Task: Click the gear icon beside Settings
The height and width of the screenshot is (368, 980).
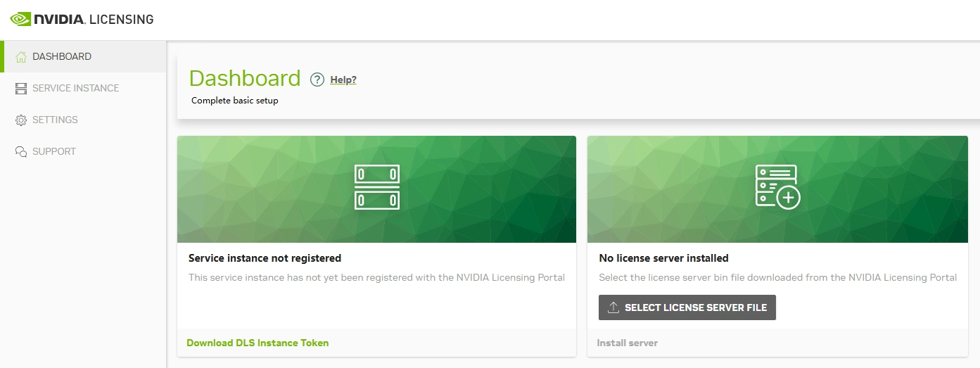Action: coord(21,120)
